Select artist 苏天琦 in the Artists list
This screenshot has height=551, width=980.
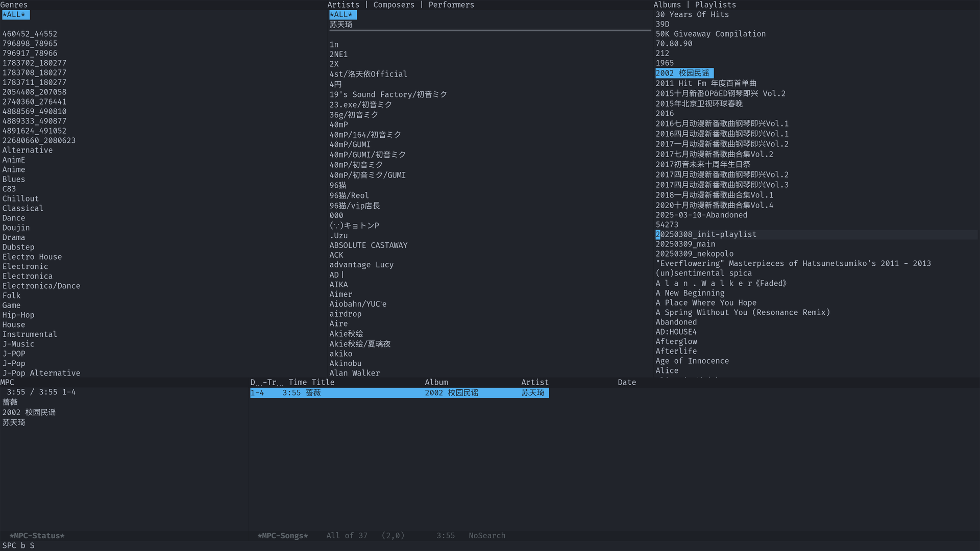340,24
